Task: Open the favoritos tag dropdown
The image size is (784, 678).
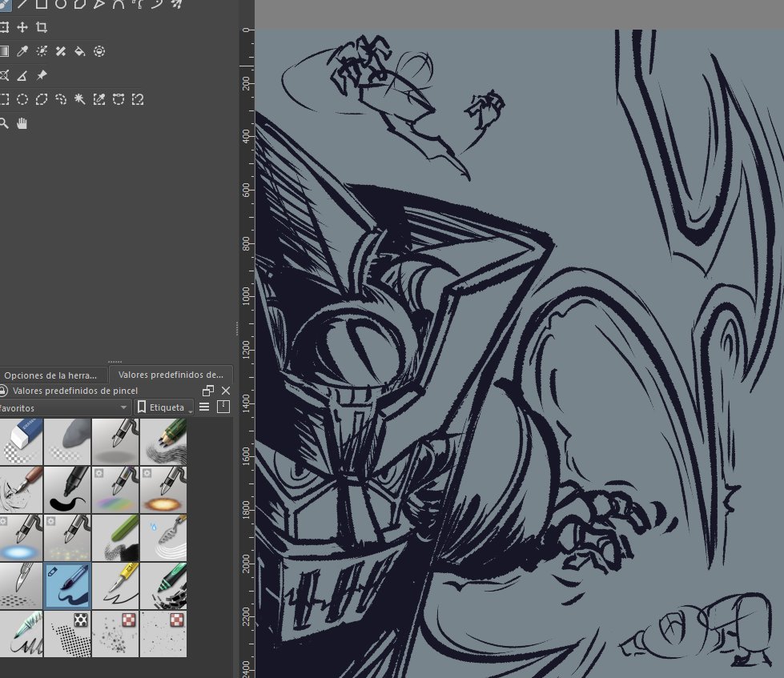Action: click(x=64, y=407)
